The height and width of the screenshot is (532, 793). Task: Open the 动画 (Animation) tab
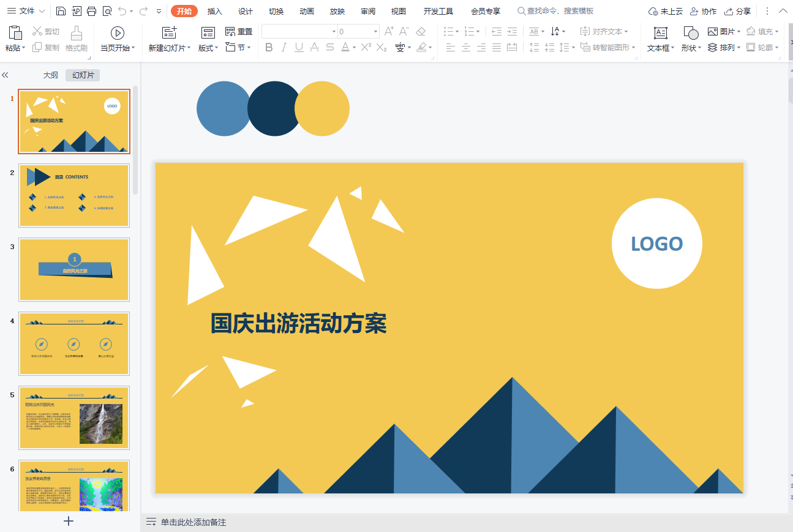307,11
